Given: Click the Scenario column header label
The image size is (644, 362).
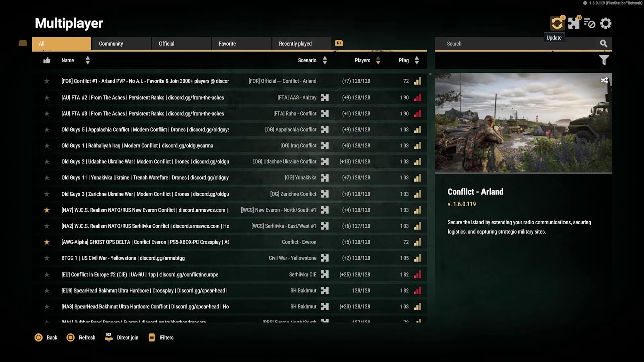Looking at the screenshot, I should 307,60.
